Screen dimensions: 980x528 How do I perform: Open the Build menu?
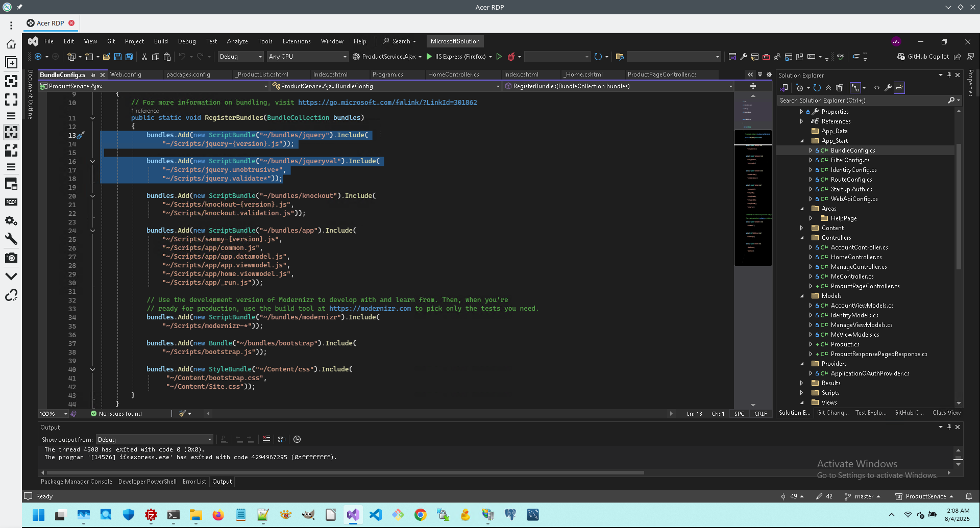[x=161, y=41]
